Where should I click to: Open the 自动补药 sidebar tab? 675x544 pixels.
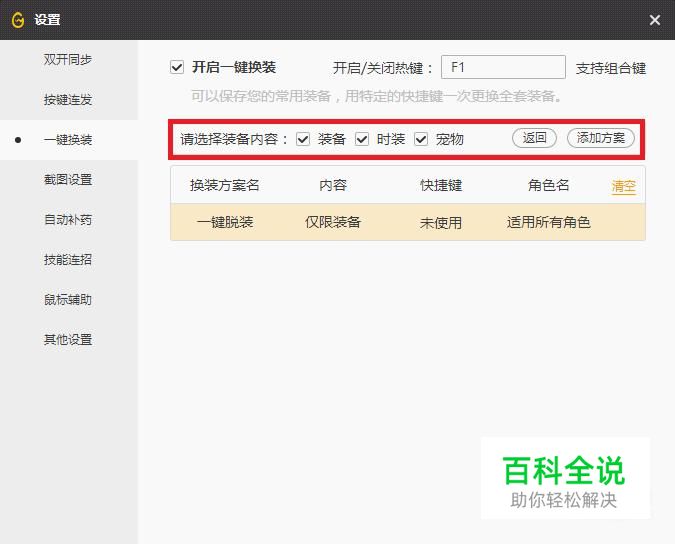(68, 219)
